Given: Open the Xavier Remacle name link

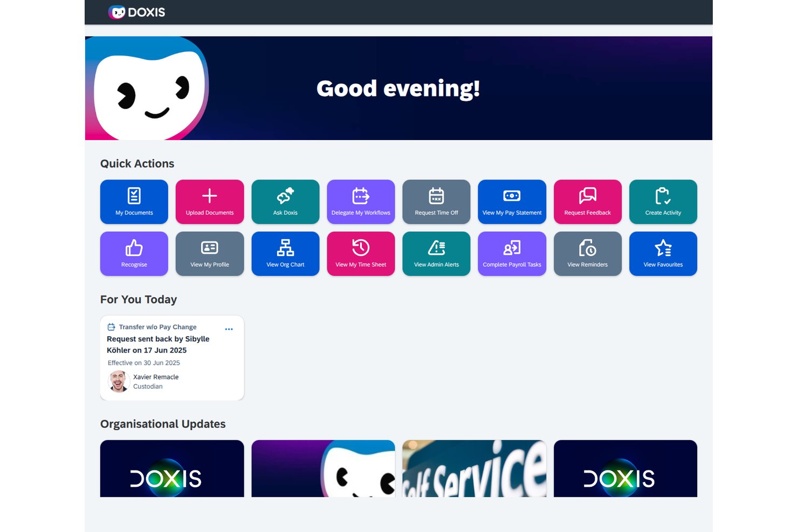Looking at the screenshot, I should pyautogui.click(x=156, y=377).
